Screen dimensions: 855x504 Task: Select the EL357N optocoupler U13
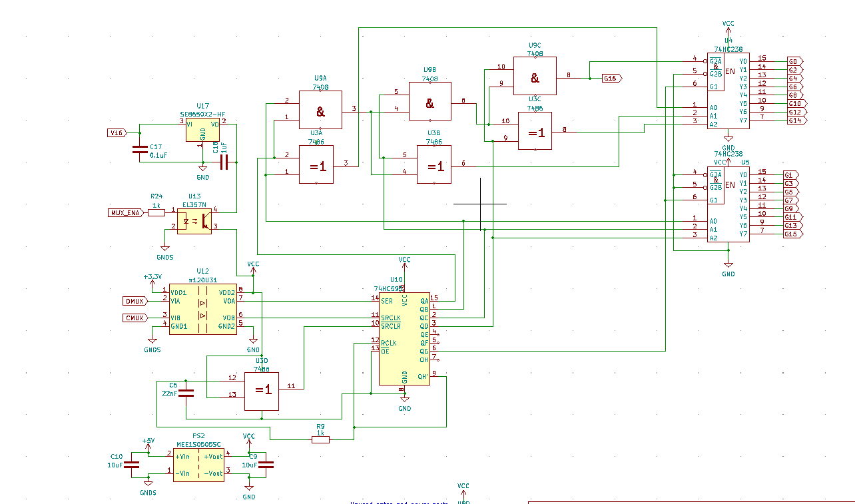tap(194, 219)
